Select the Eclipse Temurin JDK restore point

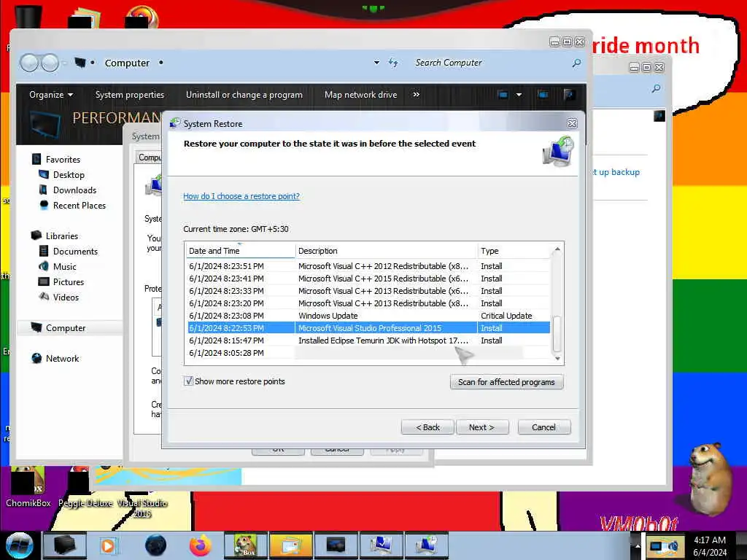368,341
